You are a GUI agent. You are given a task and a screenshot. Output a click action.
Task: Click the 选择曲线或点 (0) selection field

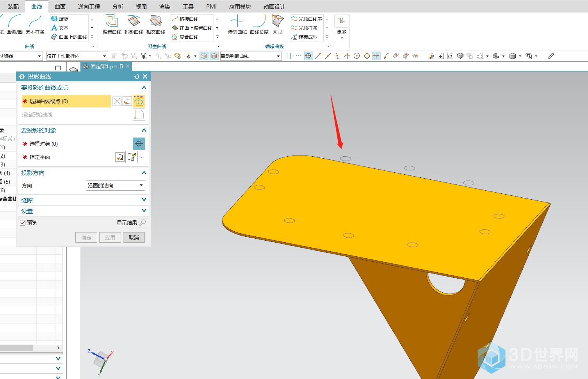pos(66,101)
